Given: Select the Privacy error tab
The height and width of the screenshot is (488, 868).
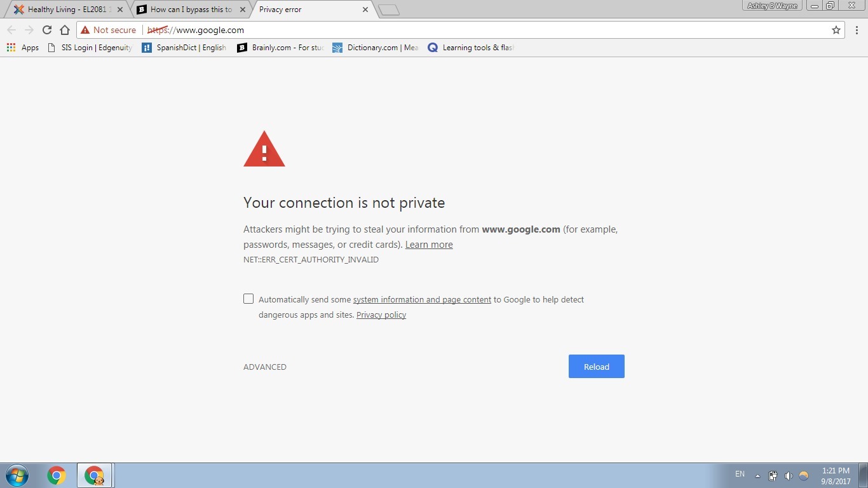Looking at the screenshot, I should point(308,10).
